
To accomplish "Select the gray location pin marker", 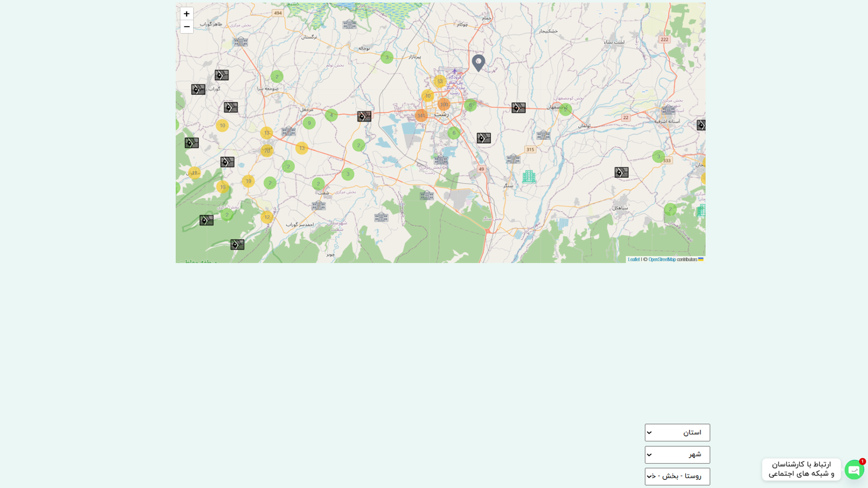I will [478, 63].
